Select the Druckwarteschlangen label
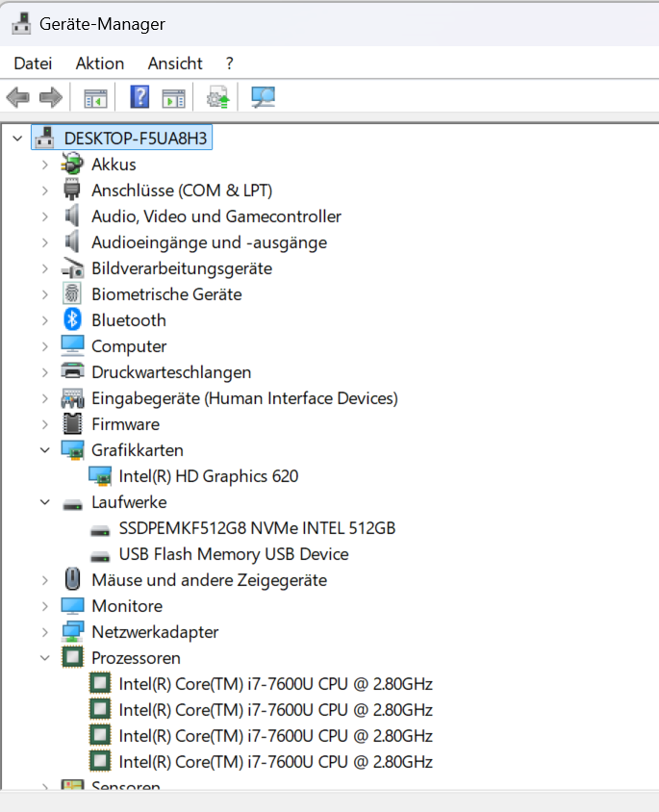Screen dimensions: 659x812 (x=171, y=372)
